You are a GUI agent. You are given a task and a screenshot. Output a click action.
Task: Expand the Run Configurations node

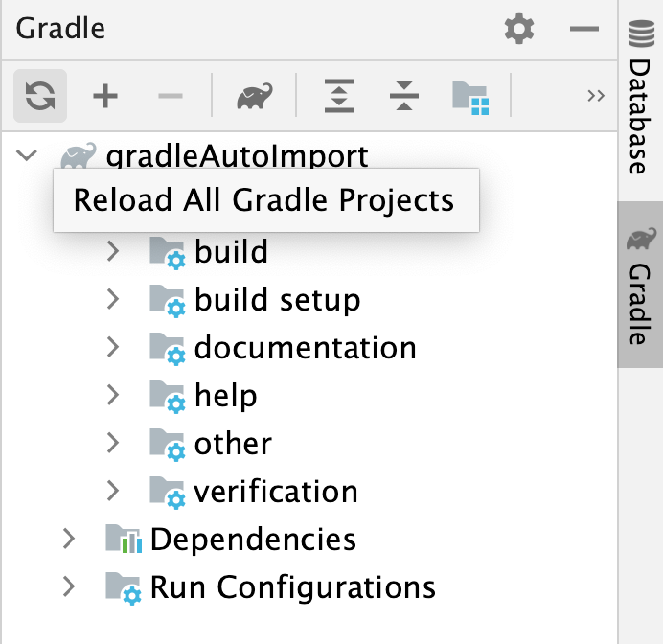point(68,586)
